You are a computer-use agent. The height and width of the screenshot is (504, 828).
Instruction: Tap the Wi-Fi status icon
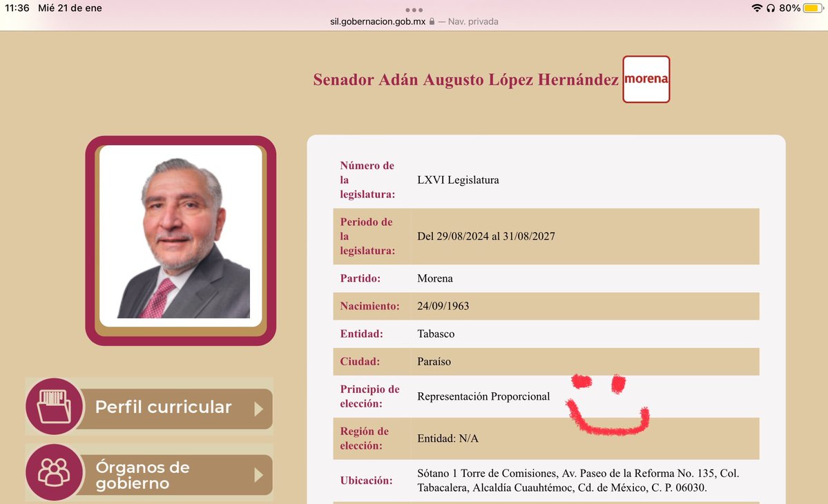pos(757,8)
